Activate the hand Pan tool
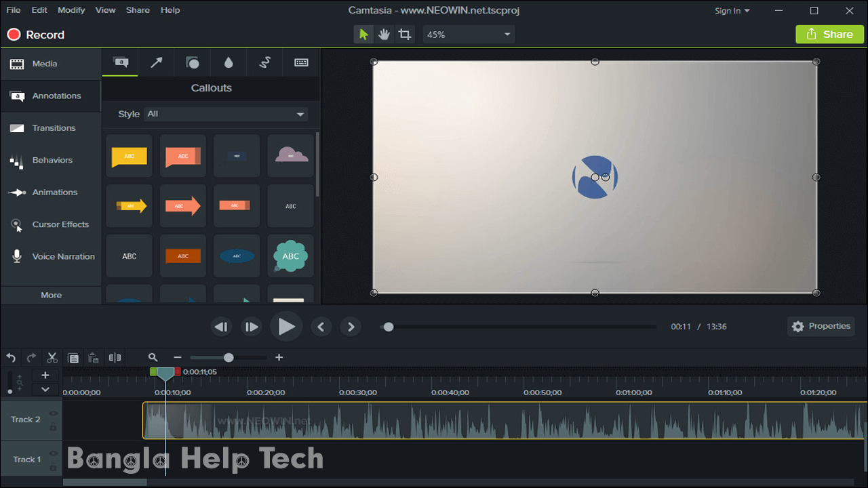Viewport: 868px width, 488px height. click(x=384, y=35)
